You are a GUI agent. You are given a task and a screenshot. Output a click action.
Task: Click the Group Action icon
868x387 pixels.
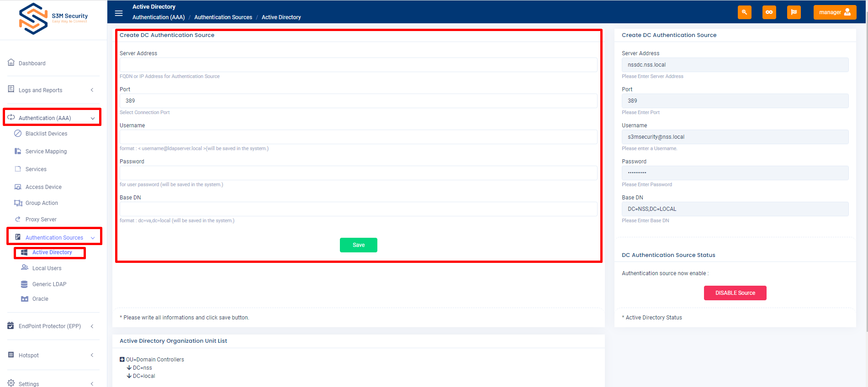[x=18, y=203]
